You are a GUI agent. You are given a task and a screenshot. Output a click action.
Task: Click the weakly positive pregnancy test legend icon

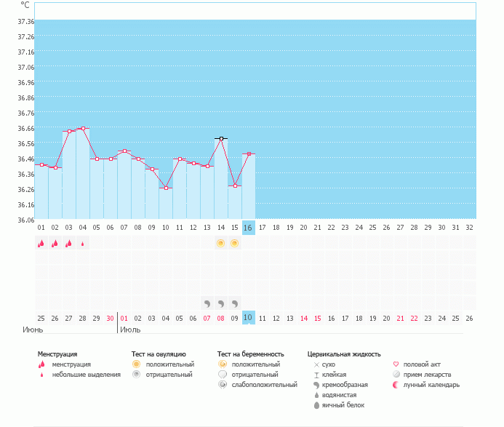[223, 385]
